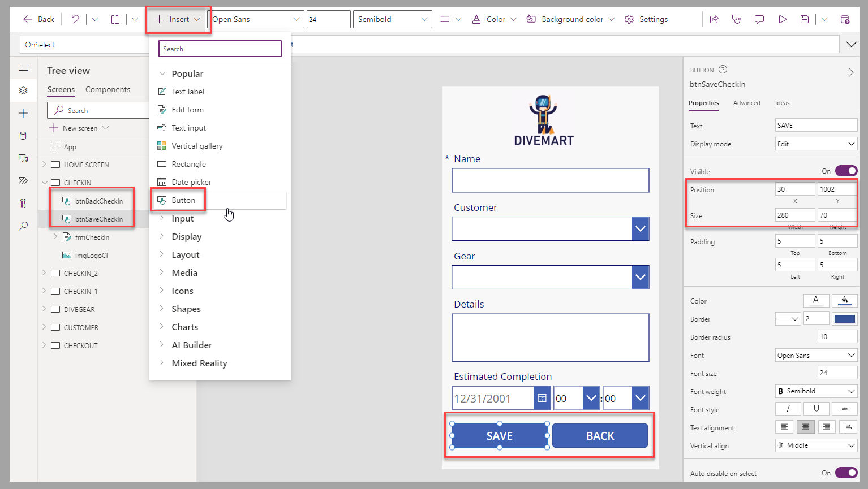Toggle Underline in the Font style row
This screenshot has height=489, width=868.
[x=816, y=408]
